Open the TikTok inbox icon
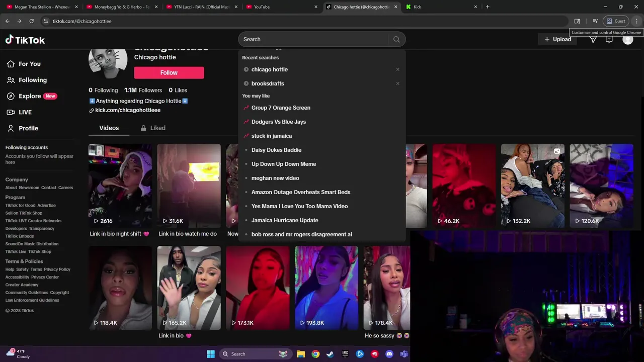Screen dimensions: 644x362 (609, 39)
